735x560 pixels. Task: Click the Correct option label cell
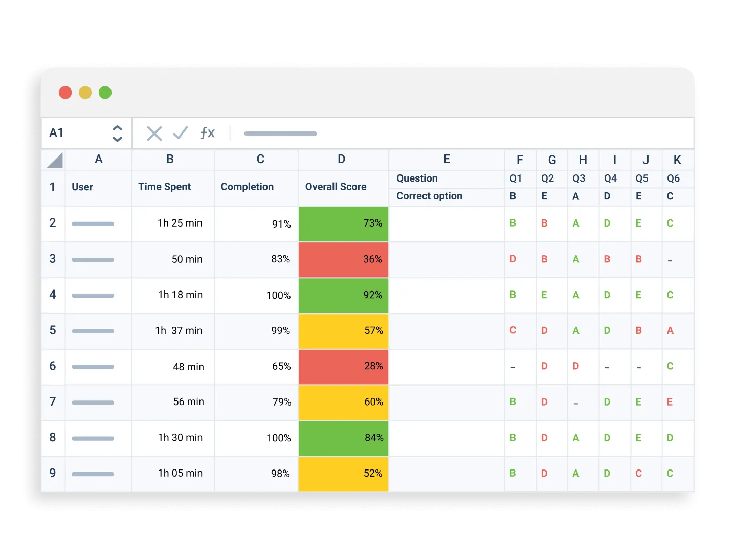click(429, 196)
